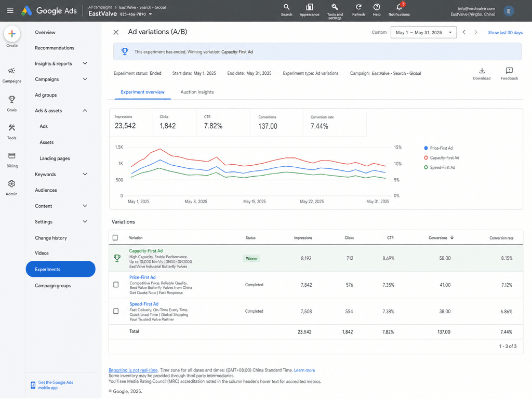This screenshot has height=399, width=532.
Task: Open the May 1 – May 31 date dropdown
Action: (x=423, y=33)
